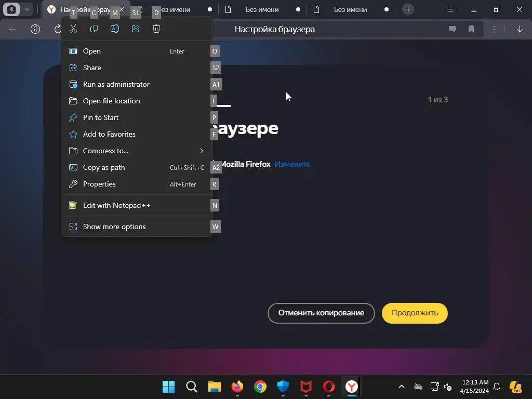The height and width of the screenshot is (399, 532).
Task: Click the display network tray icon
Action: coord(435,387)
